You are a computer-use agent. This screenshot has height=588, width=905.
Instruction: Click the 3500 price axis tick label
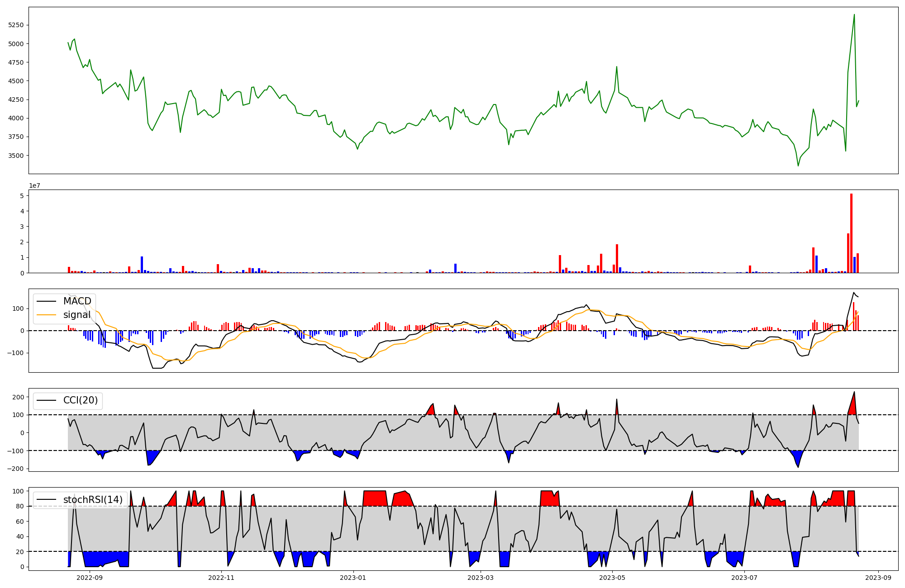tap(16, 156)
